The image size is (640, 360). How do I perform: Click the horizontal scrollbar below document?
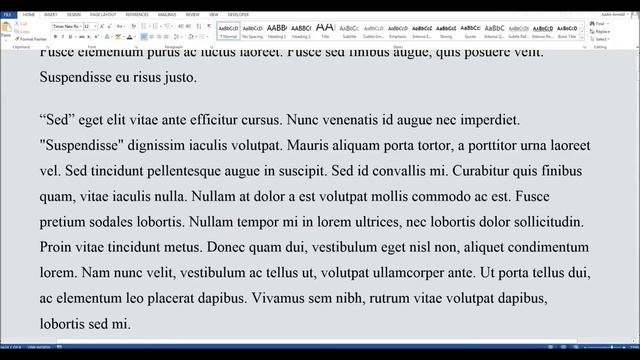316,340
